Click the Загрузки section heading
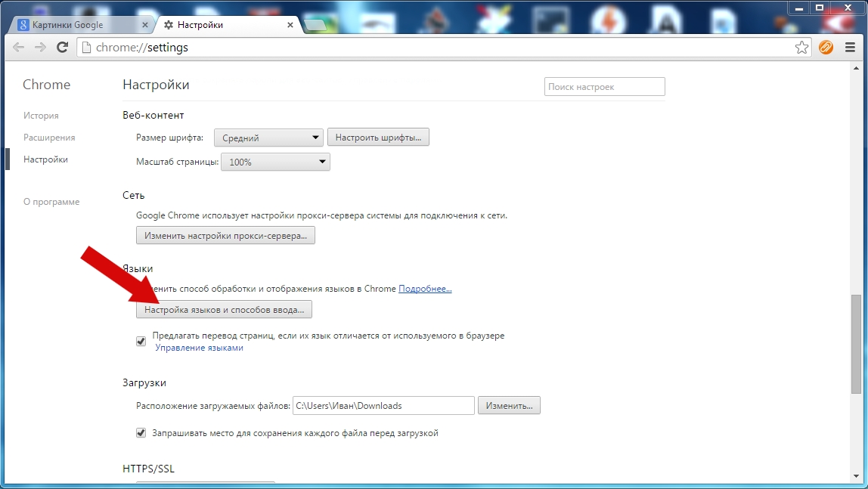868x489 pixels. pyautogui.click(x=144, y=382)
